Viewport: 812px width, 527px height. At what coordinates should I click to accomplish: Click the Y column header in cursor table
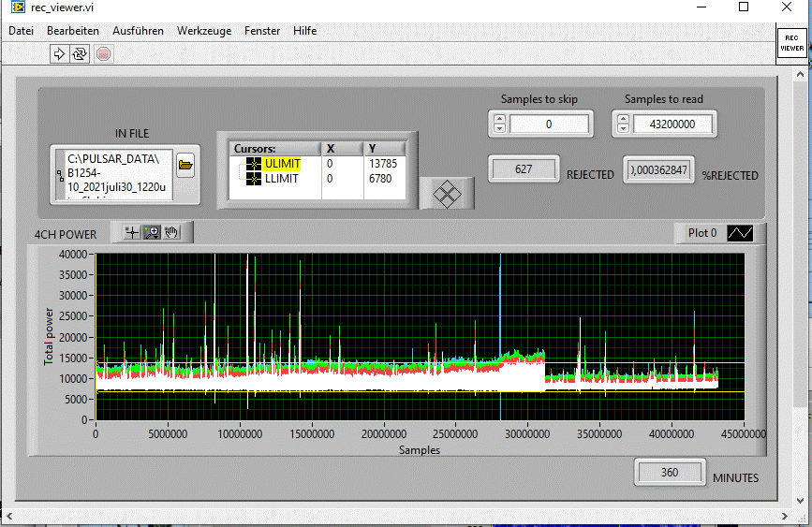pos(385,149)
